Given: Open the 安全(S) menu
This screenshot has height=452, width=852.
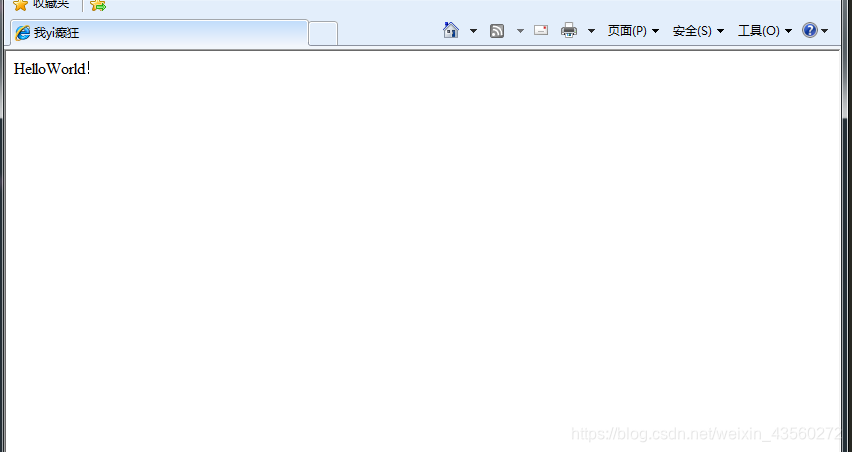Looking at the screenshot, I should coord(698,31).
